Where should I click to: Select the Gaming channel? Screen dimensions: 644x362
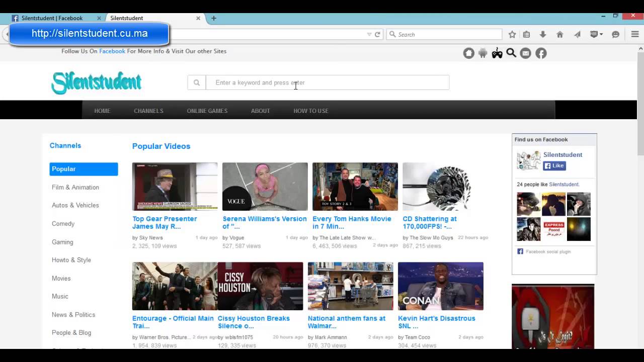[x=62, y=242]
